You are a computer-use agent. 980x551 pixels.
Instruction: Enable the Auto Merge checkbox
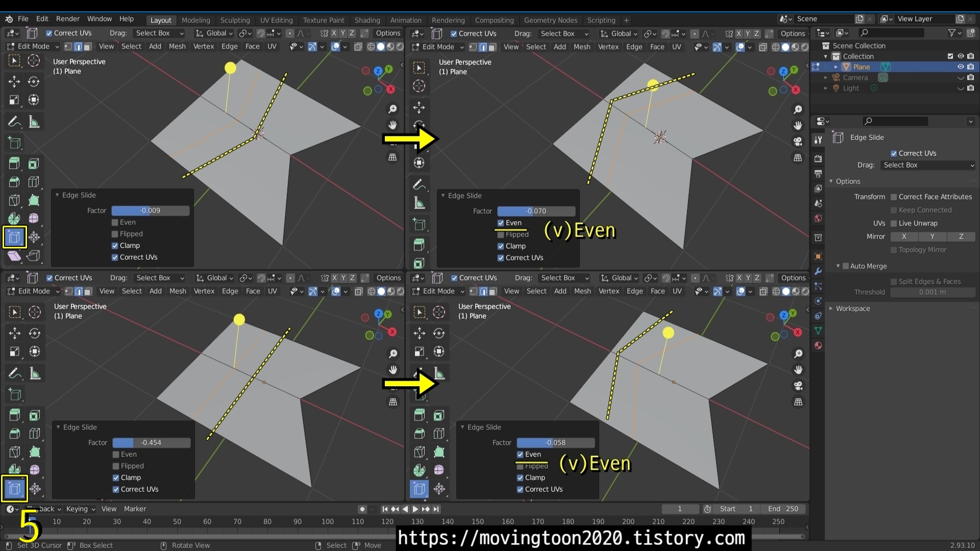point(846,266)
